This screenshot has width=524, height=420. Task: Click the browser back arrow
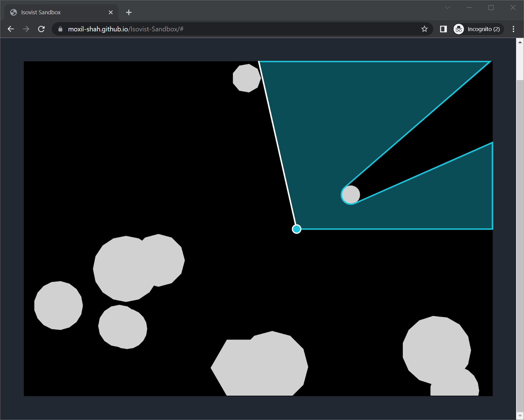pyautogui.click(x=11, y=29)
